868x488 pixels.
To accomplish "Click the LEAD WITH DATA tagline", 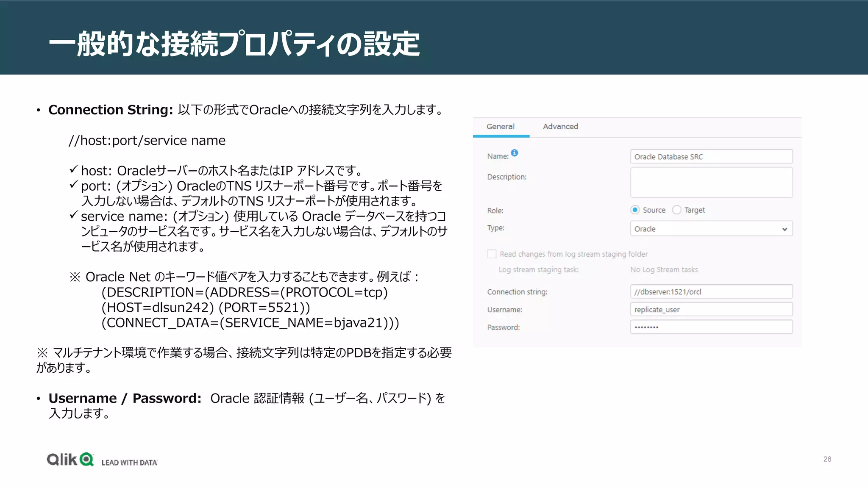I will 129,463.
